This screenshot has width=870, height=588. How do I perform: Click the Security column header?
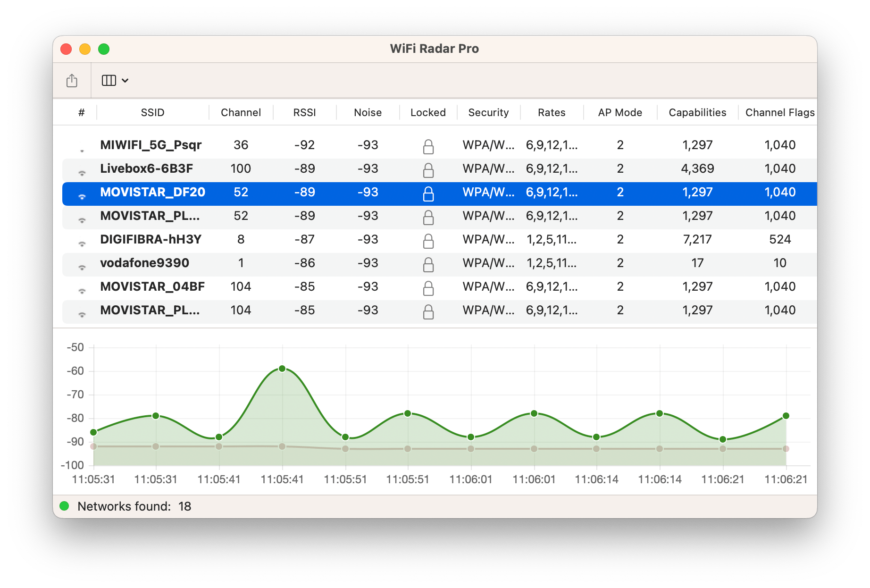tap(488, 112)
